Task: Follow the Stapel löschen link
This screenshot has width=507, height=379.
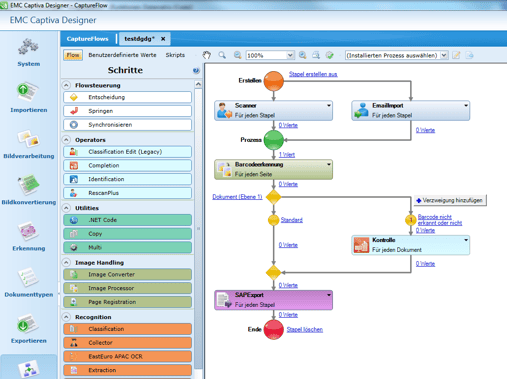Action: (x=305, y=329)
